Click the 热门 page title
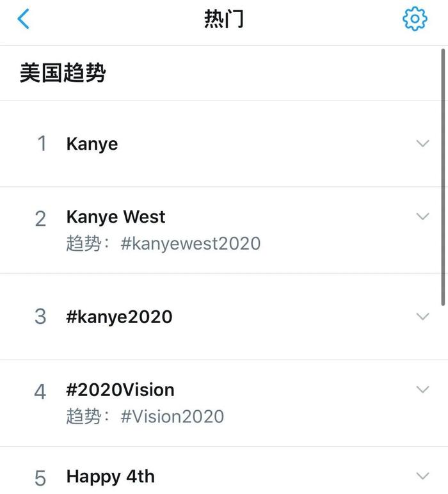The height and width of the screenshot is (494, 448). [224, 19]
